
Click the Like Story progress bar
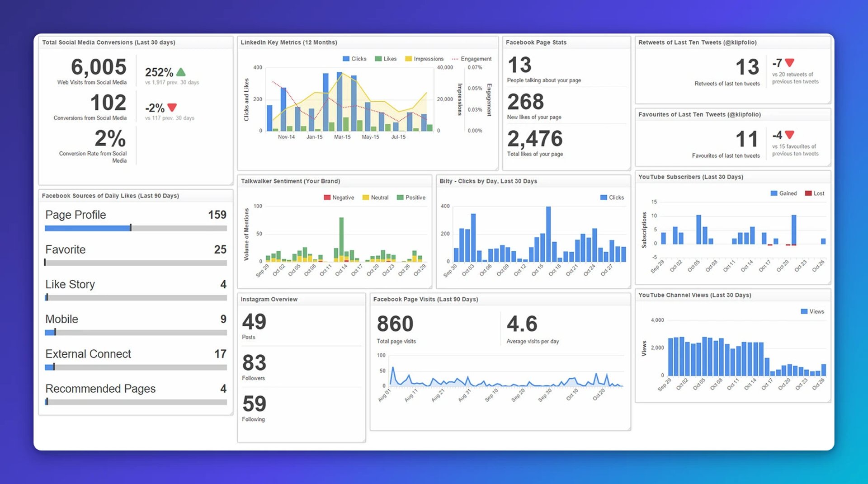pyautogui.click(x=136, y=297)
